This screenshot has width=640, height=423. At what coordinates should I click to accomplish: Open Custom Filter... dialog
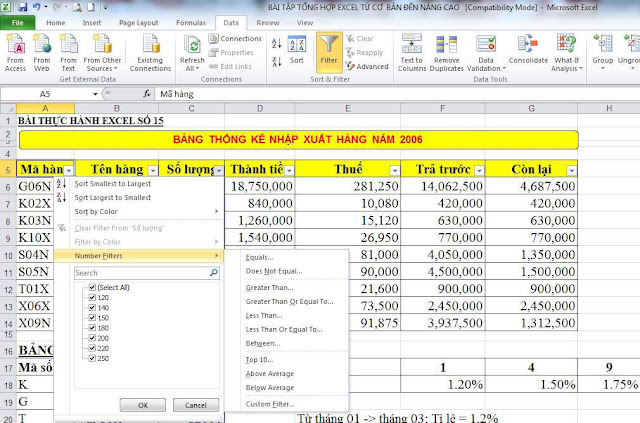tap(270, 404)
